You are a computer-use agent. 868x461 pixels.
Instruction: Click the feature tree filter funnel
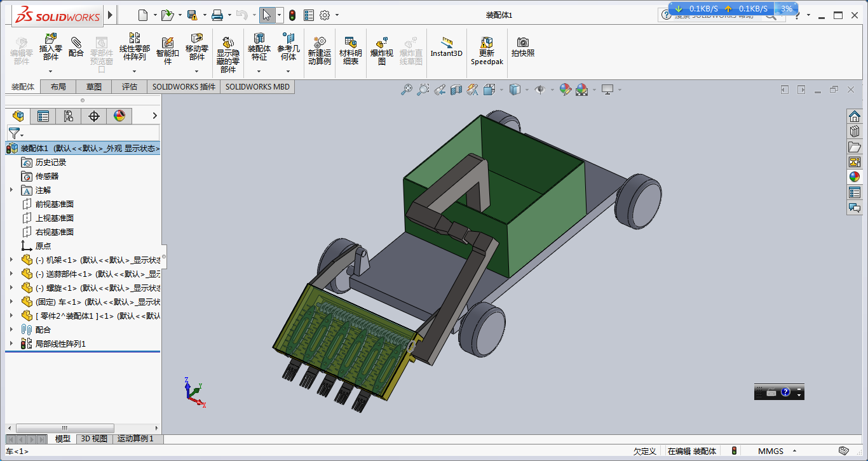15,133
